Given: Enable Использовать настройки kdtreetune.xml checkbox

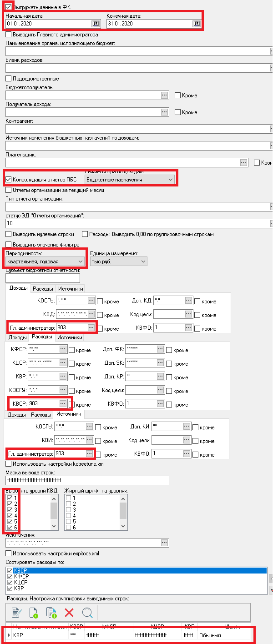Looking at the screenshot, I should (9, 464).
